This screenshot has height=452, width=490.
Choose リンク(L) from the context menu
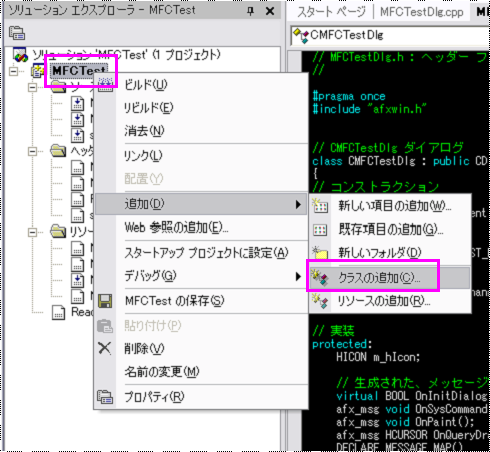click(x=201, y=156)
